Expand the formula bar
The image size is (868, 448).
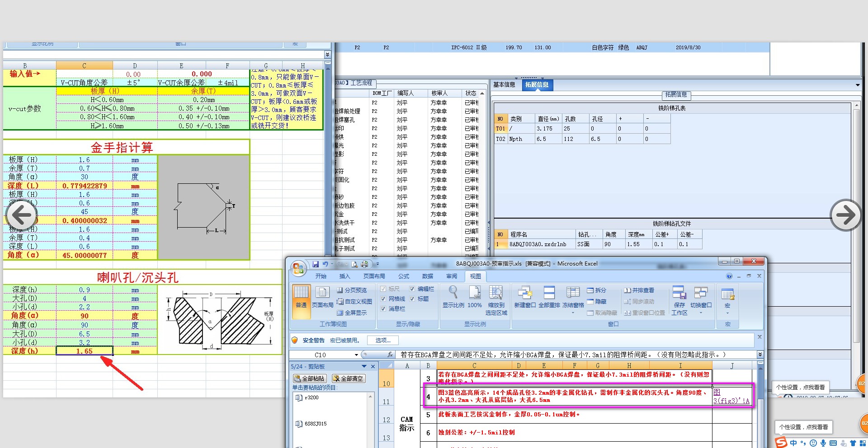point(760,355)
